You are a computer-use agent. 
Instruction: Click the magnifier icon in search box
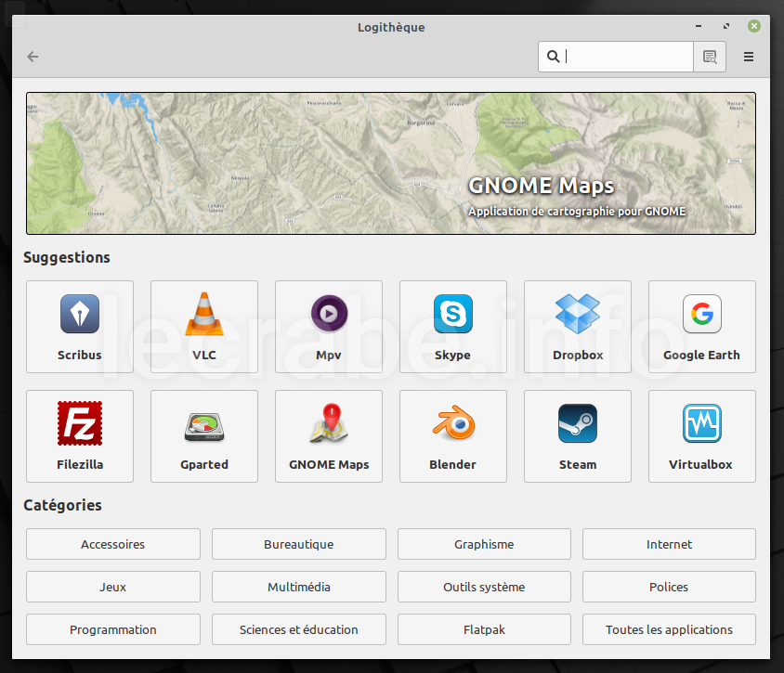click(553, 57)
